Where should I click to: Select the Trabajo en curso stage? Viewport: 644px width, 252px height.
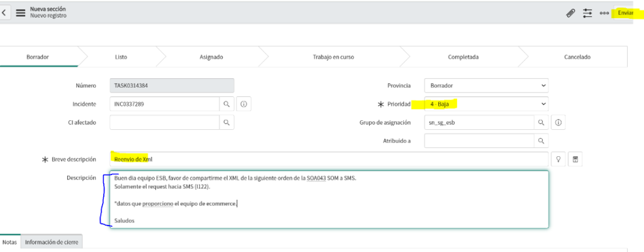pos(333,57)
